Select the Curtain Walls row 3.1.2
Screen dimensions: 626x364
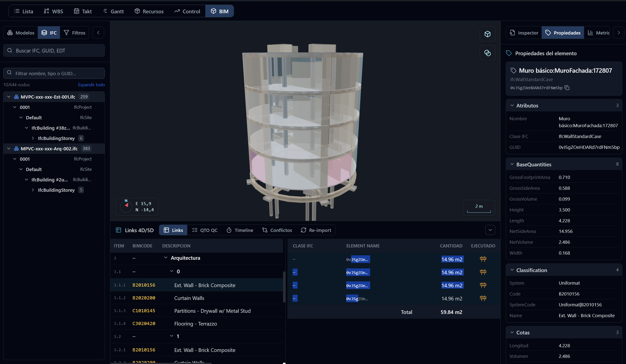[197, 298]
